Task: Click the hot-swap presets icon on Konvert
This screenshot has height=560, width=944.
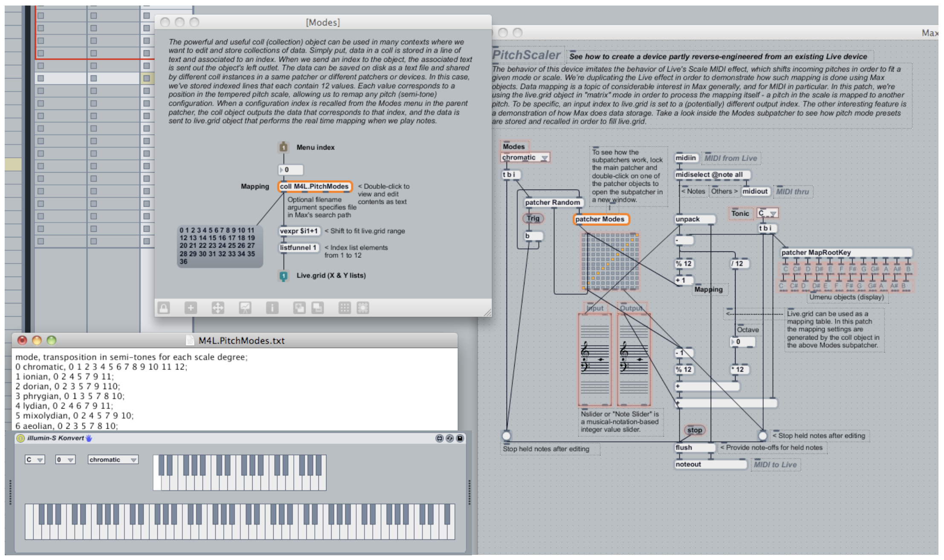Action: point(450,438)
